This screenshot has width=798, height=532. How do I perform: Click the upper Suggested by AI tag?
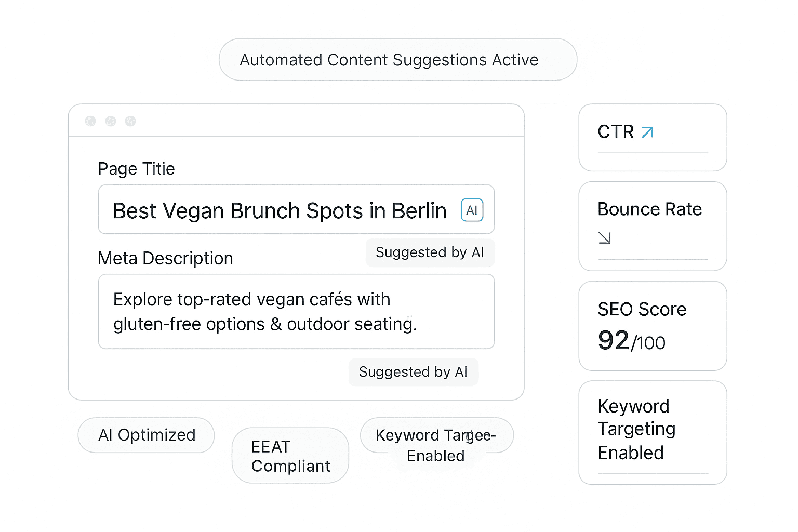click(x=430, y=253)
